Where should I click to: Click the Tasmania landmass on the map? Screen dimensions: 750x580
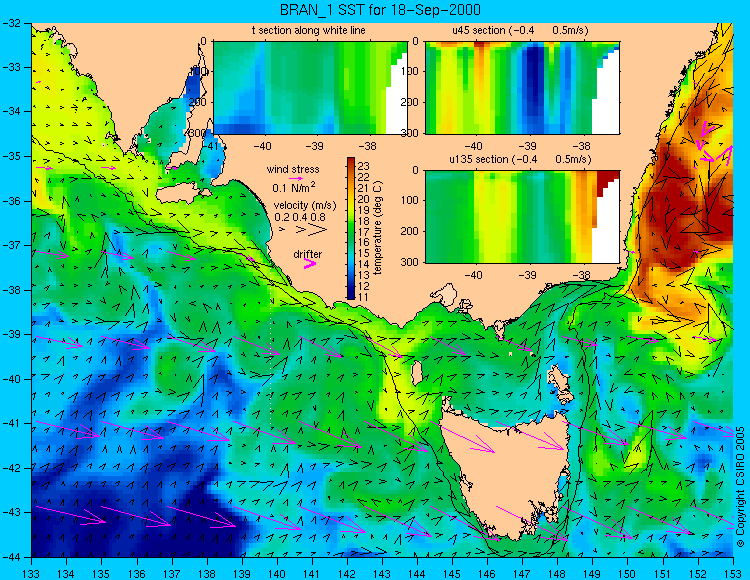[507, 473]
